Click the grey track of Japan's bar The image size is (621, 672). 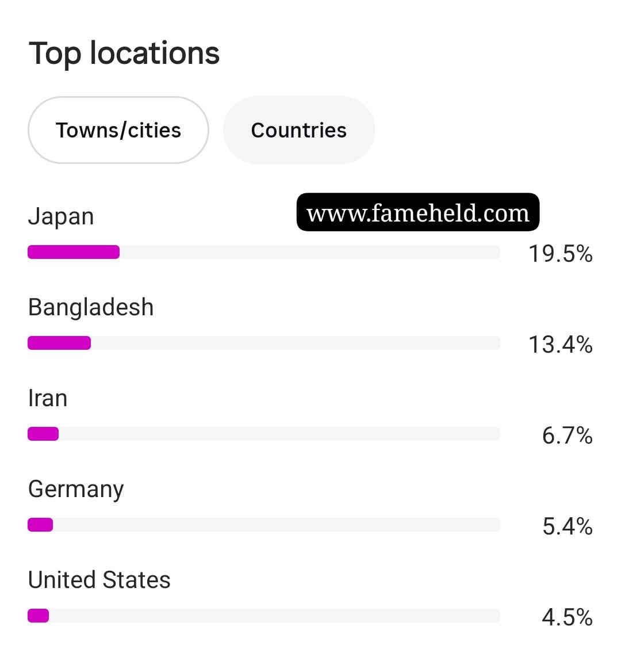point(310,252)
